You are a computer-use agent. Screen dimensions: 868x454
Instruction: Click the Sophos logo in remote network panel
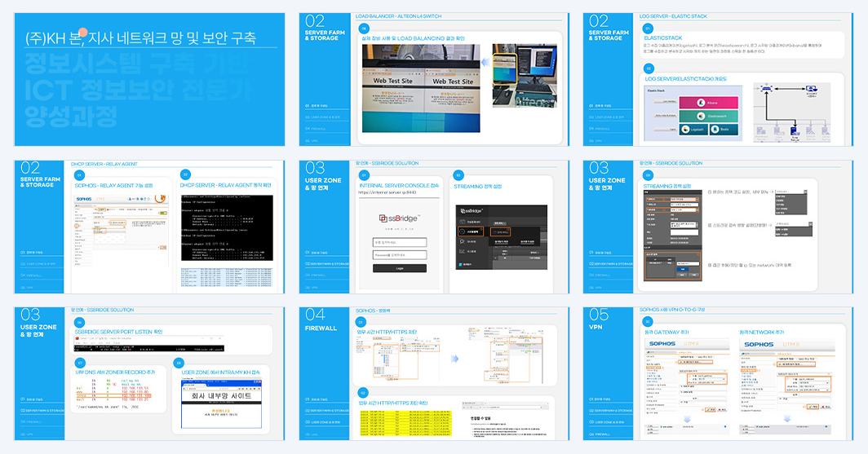759,344
